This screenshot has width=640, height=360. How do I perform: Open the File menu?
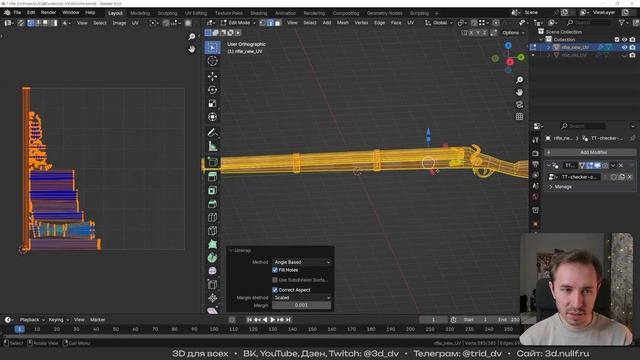click(x=17, y=13)
